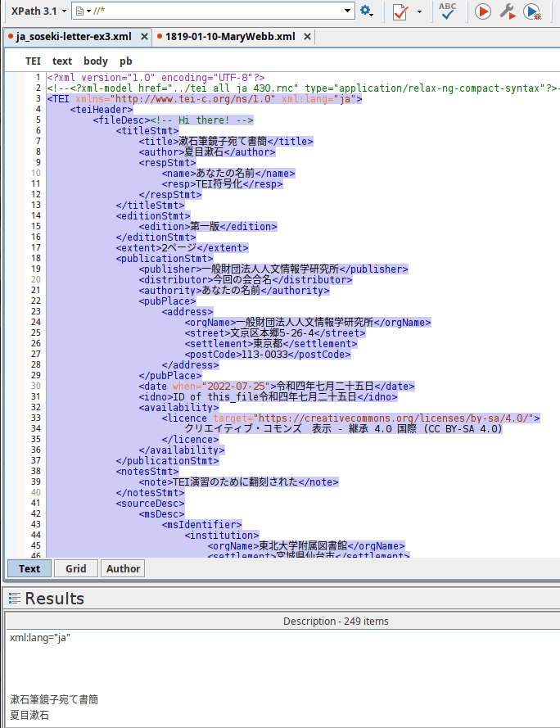
Task: Click the authority element on line 21
Action: 234,291
